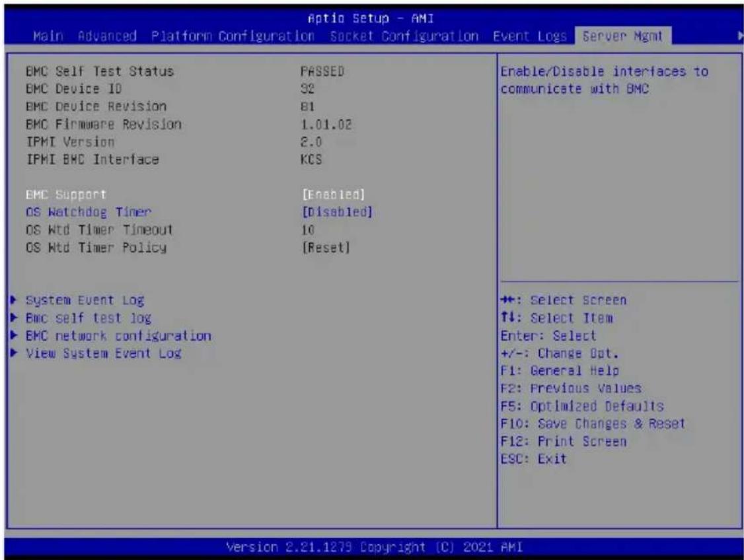This screenshot has height=560, width=744.
Task: Click BMC Device Revision value 81
Action: tap(307, 107)
